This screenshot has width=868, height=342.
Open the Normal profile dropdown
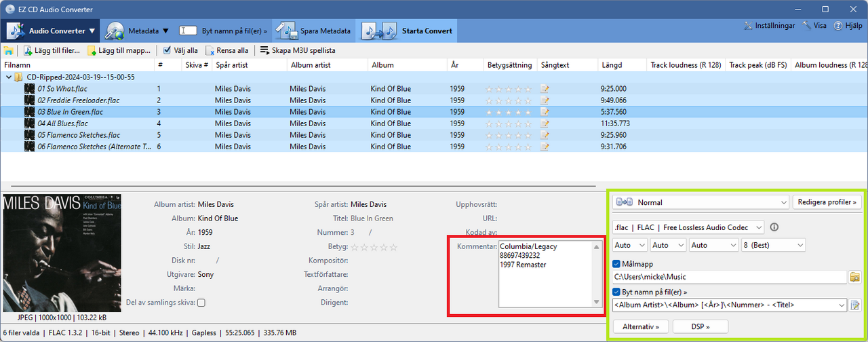tap(701, 202)
